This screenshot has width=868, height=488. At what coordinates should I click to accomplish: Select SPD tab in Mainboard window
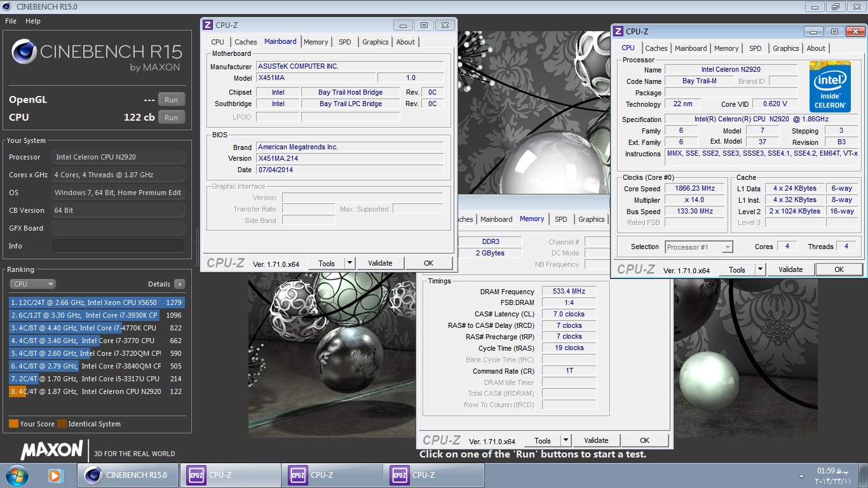coord(344,42)
